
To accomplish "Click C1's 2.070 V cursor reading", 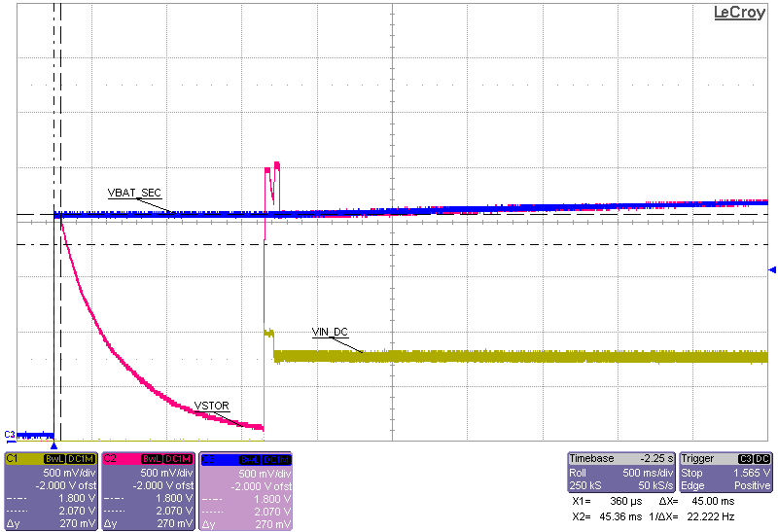I will tap(77, 511).
